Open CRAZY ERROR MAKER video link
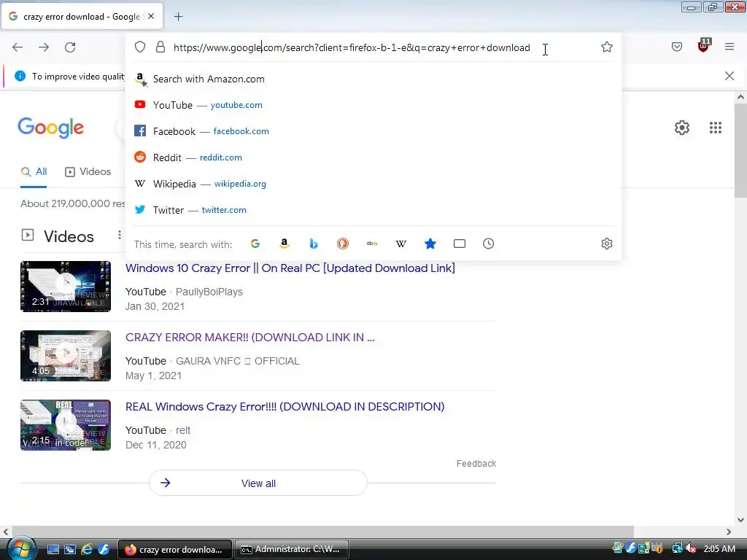The height and width of the screenshot is (560, 747). (250, 338)
